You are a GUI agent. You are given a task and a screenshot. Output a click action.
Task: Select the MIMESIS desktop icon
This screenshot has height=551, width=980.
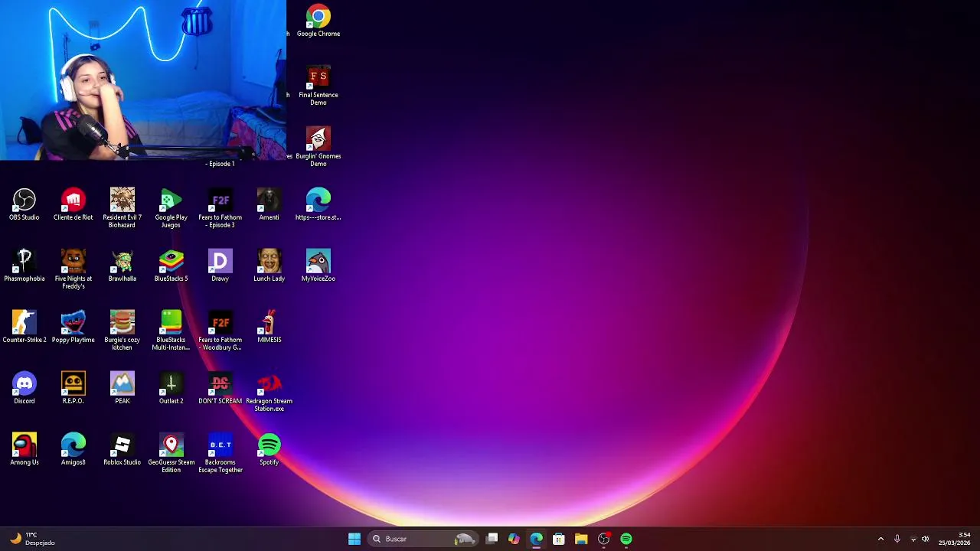(x=269, y=327)
